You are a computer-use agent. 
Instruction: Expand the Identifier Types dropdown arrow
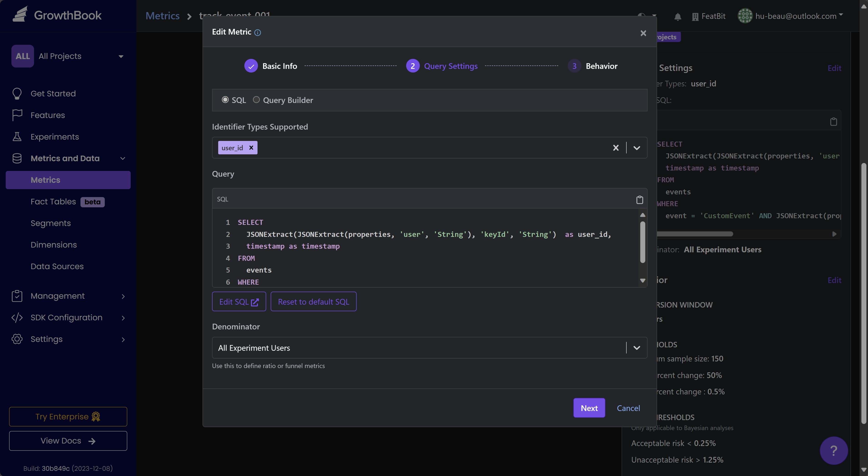click(637, 148)
